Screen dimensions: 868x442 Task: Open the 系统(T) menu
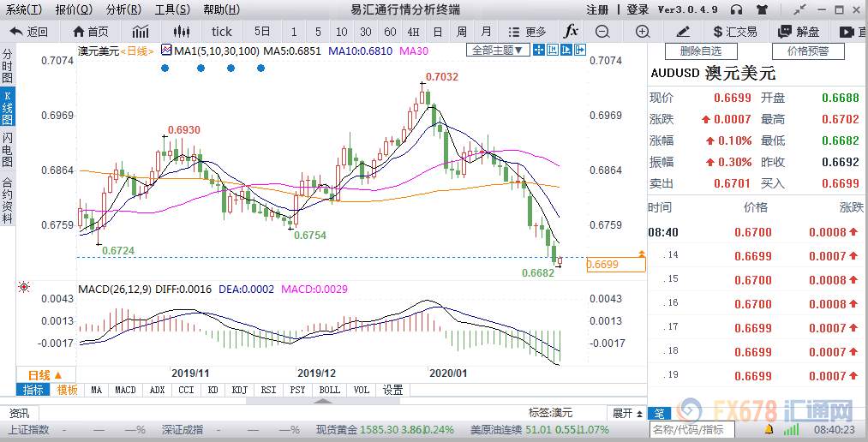click(24, 9)
